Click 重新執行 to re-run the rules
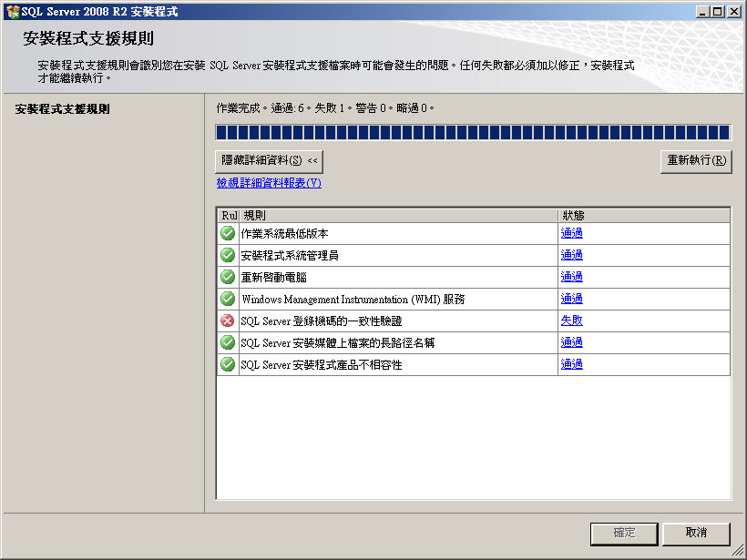This screenshot has height=560, width=747. point(696,161)
